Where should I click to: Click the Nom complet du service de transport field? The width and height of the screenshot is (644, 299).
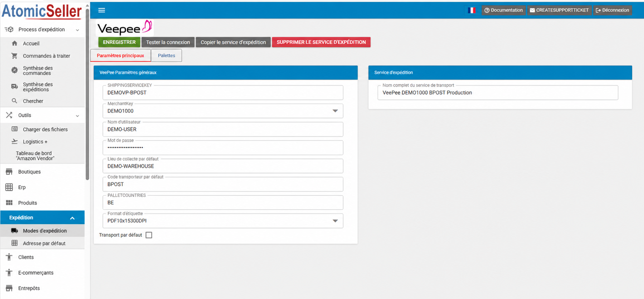point(498,93)
